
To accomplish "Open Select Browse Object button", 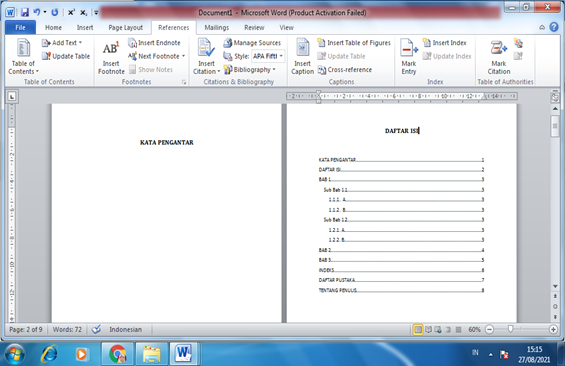I will (x=555, y=307).
